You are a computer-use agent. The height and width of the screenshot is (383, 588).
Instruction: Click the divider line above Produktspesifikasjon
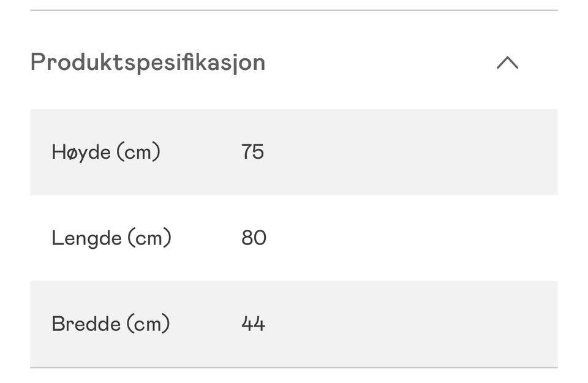[294, 10]
